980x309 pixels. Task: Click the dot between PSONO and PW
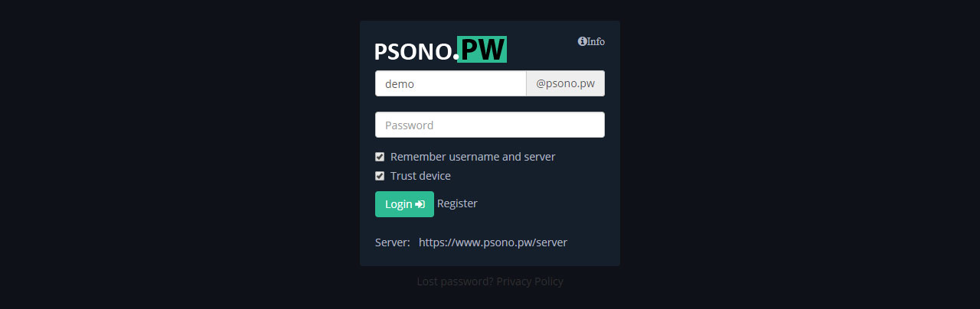tap(456, 57)
